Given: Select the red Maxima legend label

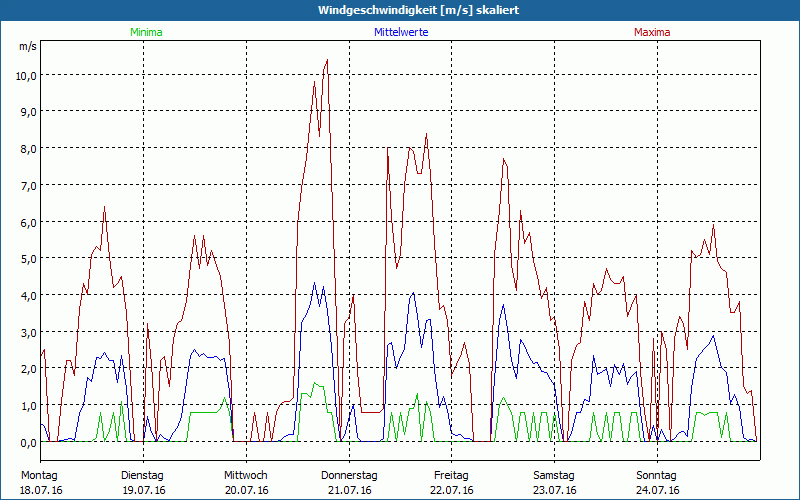Looking at the screenshot, I should [x=652, y=32].
